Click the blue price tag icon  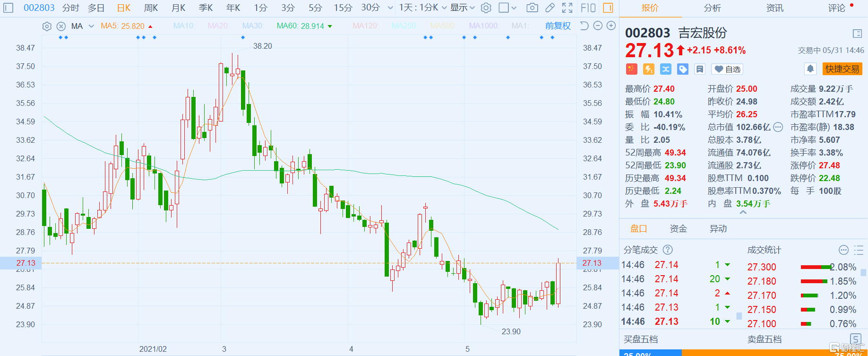point(683,69)
